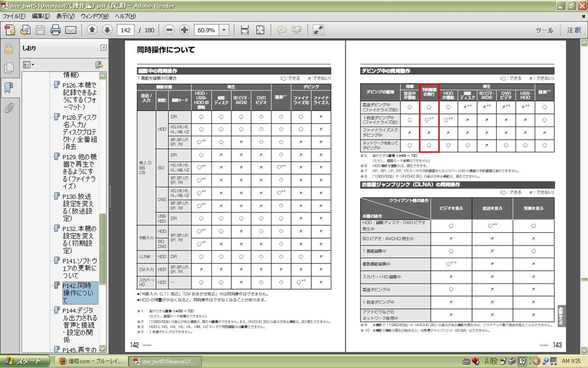
Task: Click the bookmarks panel scroll up arrow
Action: coord(102,75)
